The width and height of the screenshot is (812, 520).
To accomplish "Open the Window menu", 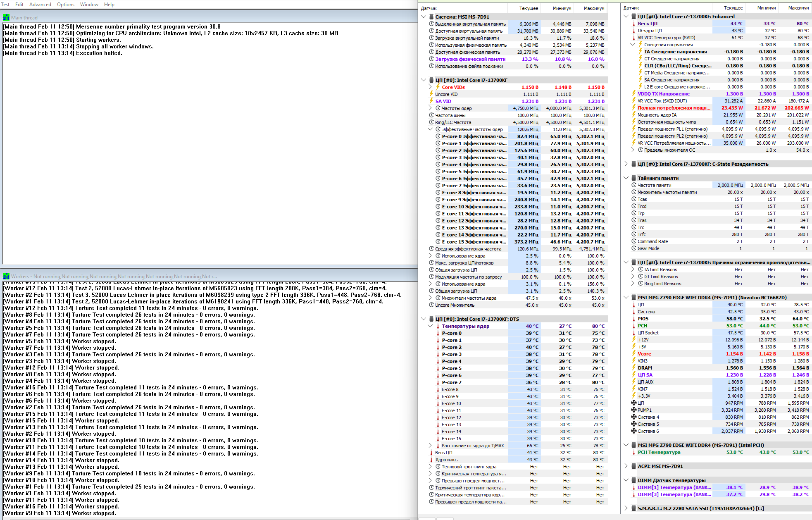I will click(89, 5).
